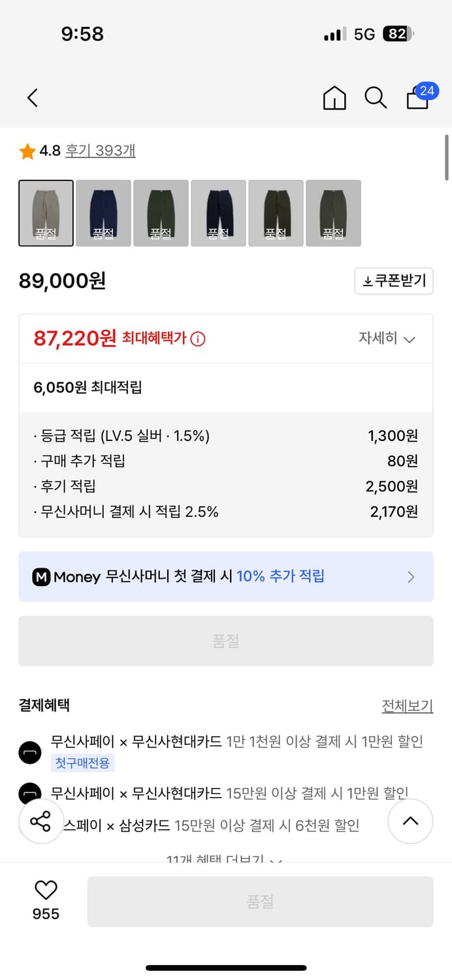Select the first beige pants thumbnail
The image size is (452, 980).
pyautogui.click(x=45, y=213)
